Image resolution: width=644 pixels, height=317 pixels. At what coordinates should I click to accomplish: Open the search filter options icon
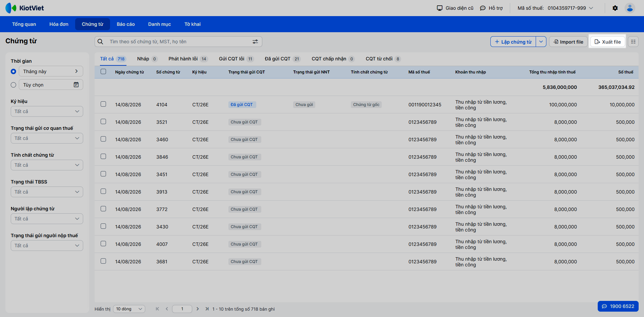coord(255,42)
